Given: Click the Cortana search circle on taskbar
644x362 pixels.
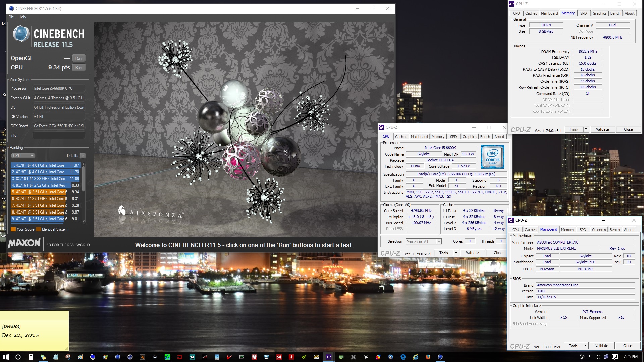Looking at the screenshot, I should [18, 357].
